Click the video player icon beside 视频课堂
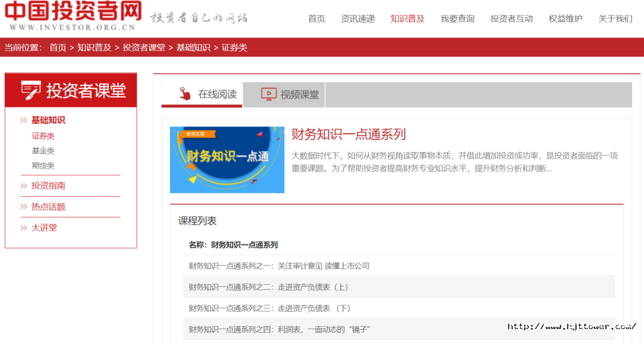Viewport: 644px width, 344px height. tap(269, 94)
